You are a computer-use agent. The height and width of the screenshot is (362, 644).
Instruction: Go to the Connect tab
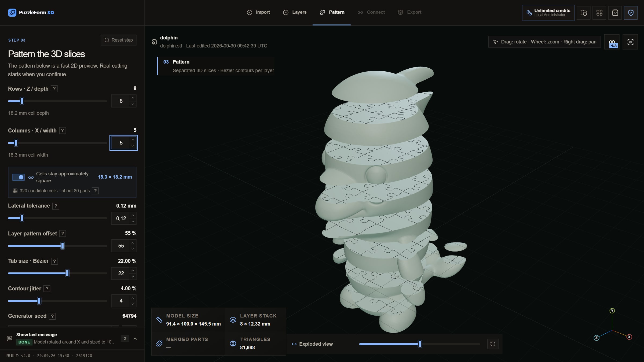pos(371,12)
